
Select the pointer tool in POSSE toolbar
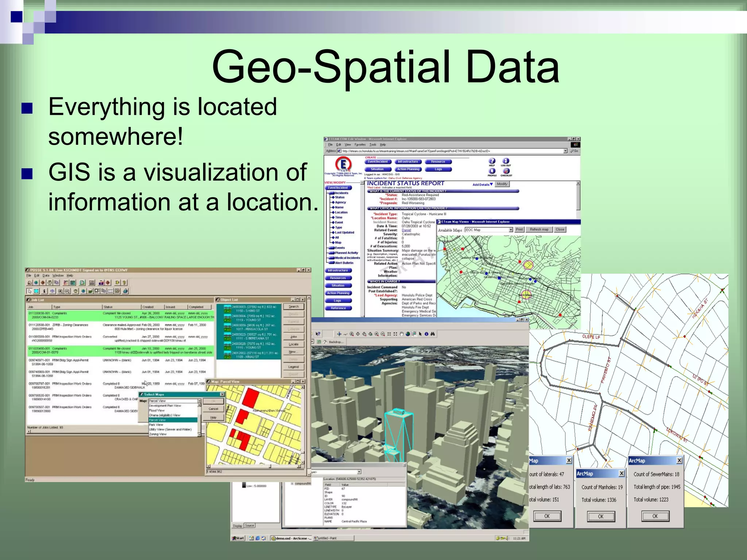(x=30, y=291)
